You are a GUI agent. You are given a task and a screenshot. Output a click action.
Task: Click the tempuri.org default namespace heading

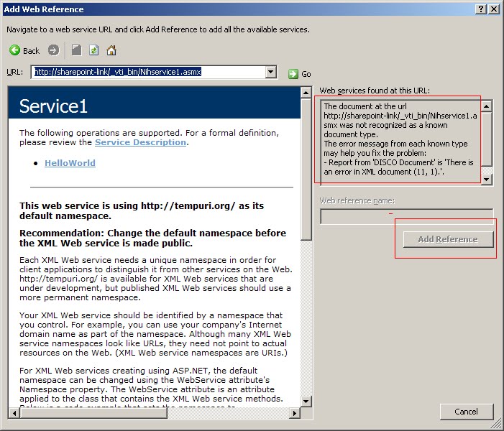[142, 210]
